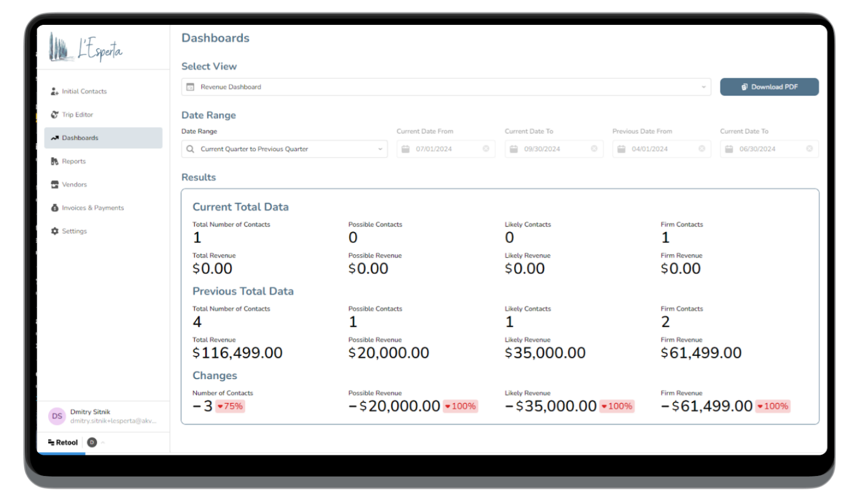Image resolution: width=865 pixels, height=504 pixels.
Task: Click the Current Total Data heading
Action: [241, 207]
